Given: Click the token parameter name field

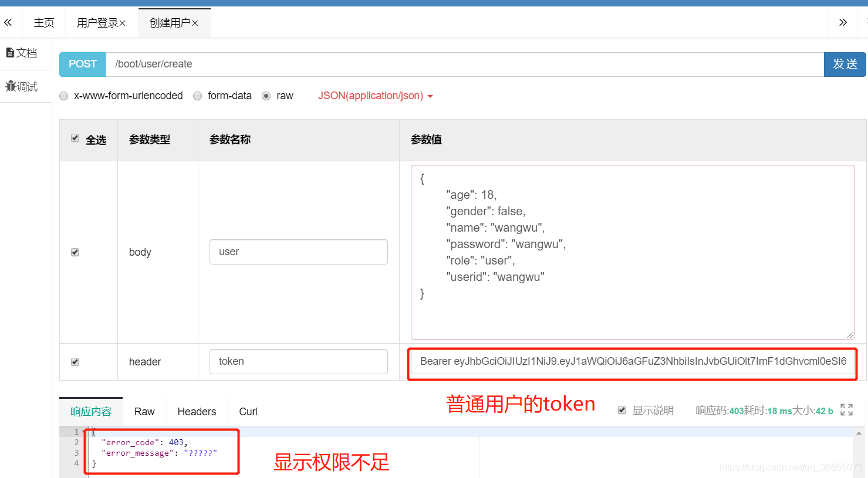Looking at the screenshot, I should pyautogui.click(x=299, y=361).
